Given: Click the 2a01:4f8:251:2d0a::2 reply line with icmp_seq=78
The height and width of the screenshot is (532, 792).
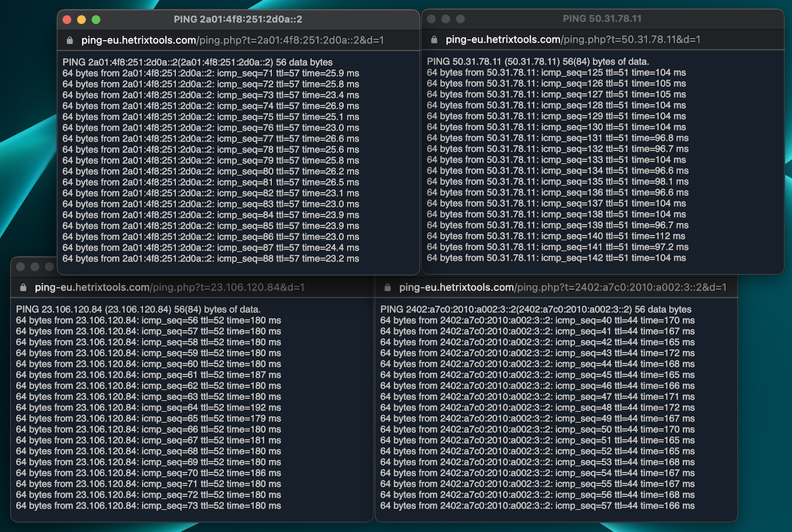Looking at the screenshot, I should 211,150.
